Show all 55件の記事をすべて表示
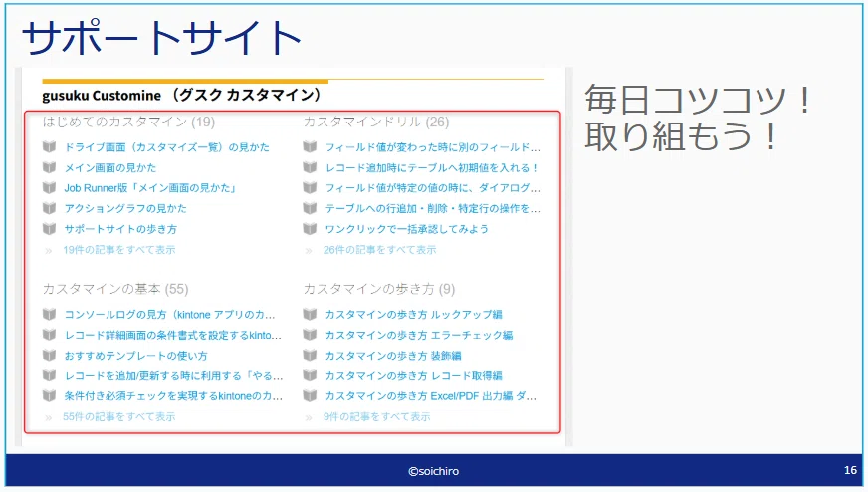The height and width of the screenshot is (492, 868). (119, 416)
